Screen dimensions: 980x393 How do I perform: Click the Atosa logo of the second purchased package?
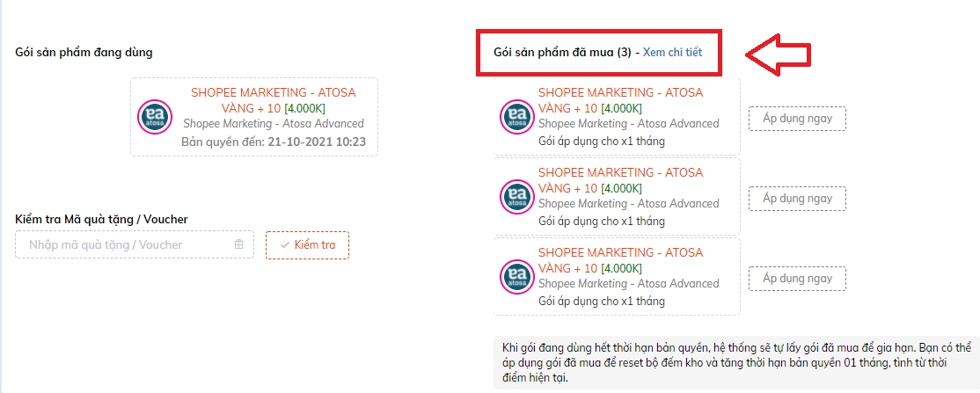click(x=515, y=197)
